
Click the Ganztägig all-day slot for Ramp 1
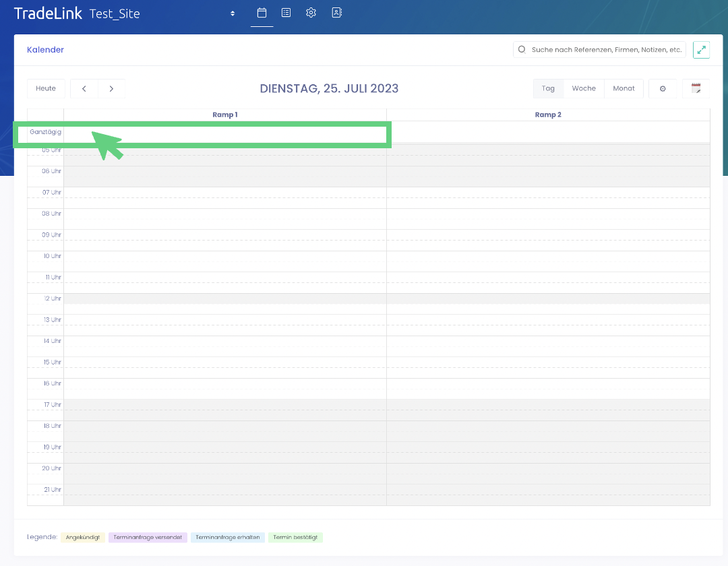coord(225,133)
